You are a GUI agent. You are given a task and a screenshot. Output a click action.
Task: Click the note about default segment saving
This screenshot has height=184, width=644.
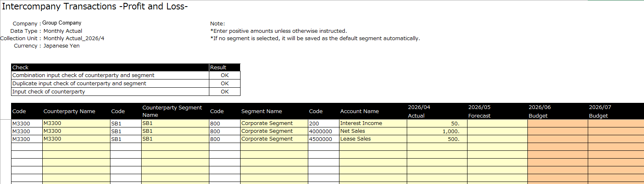coord(315,38)
